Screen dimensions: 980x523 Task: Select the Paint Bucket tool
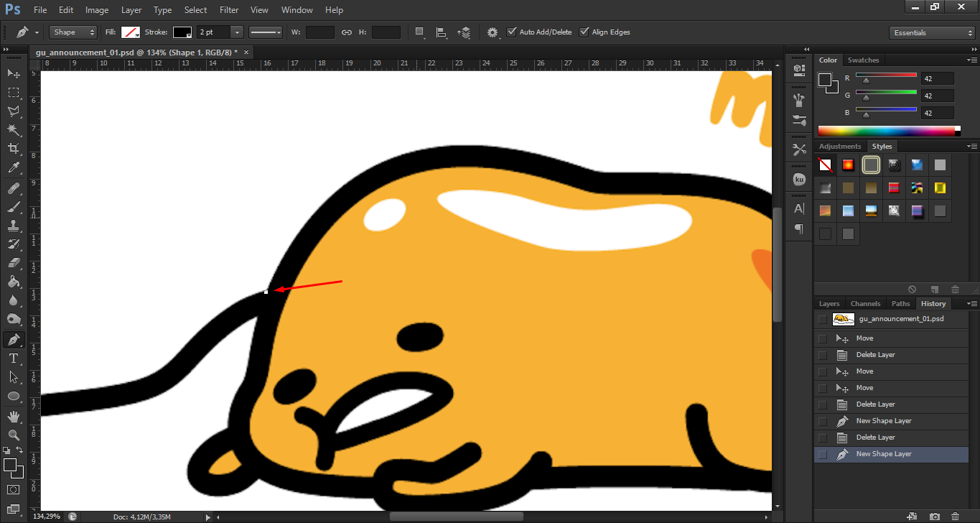[14, 282]
